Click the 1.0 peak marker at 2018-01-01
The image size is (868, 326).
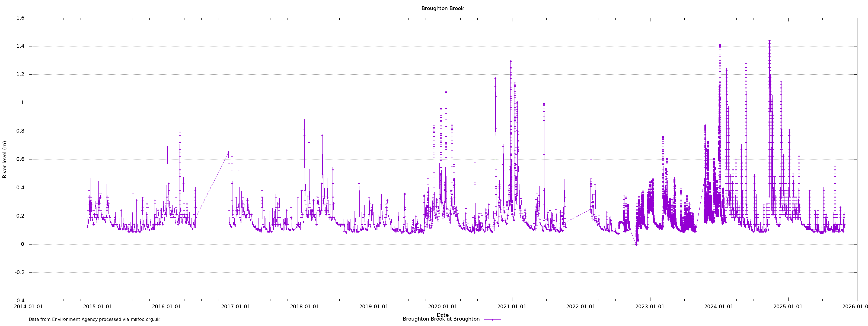click(x=304, y=103)
